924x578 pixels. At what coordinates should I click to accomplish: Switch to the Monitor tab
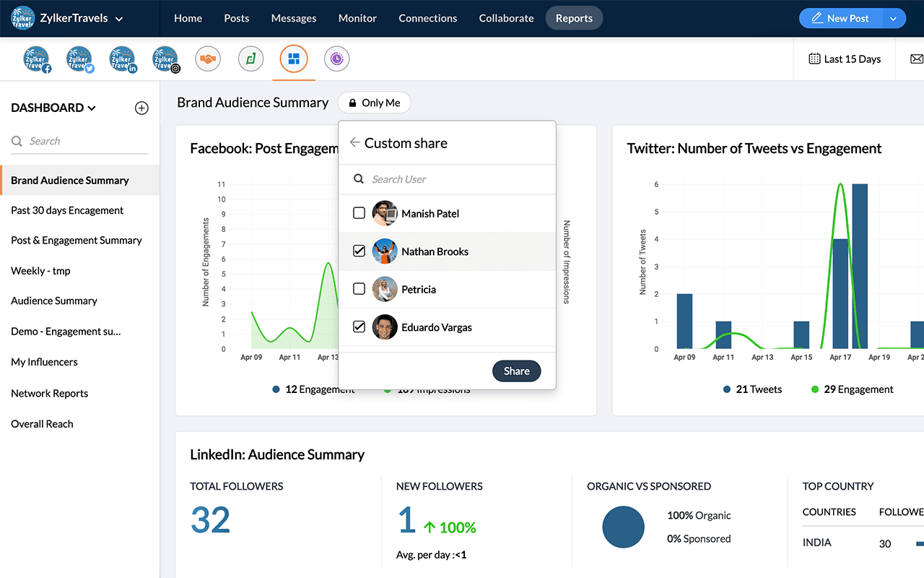point(357,19)
